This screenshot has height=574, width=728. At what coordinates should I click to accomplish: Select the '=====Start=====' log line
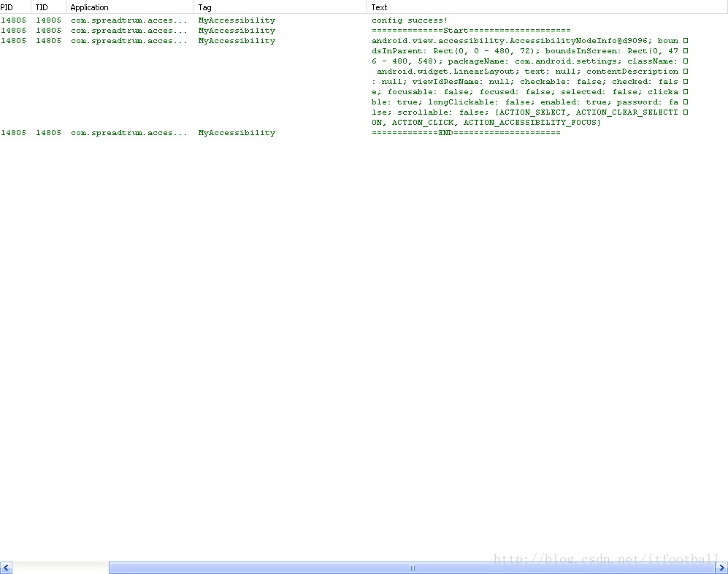click(471, 31)
